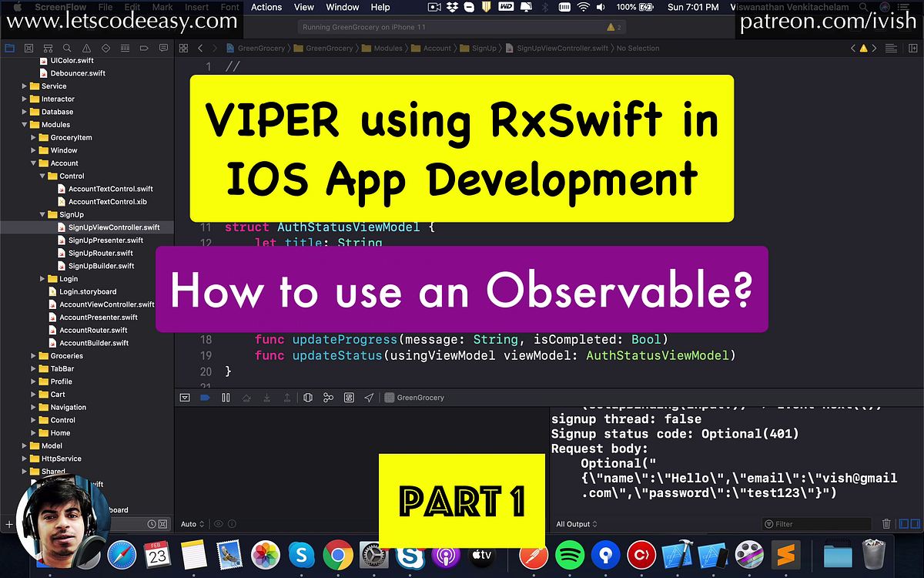The height and width of the screenshot is (578, 924).
Task: Toggle breakpoints with the blue flag icon
Action: tap(205, 397)
